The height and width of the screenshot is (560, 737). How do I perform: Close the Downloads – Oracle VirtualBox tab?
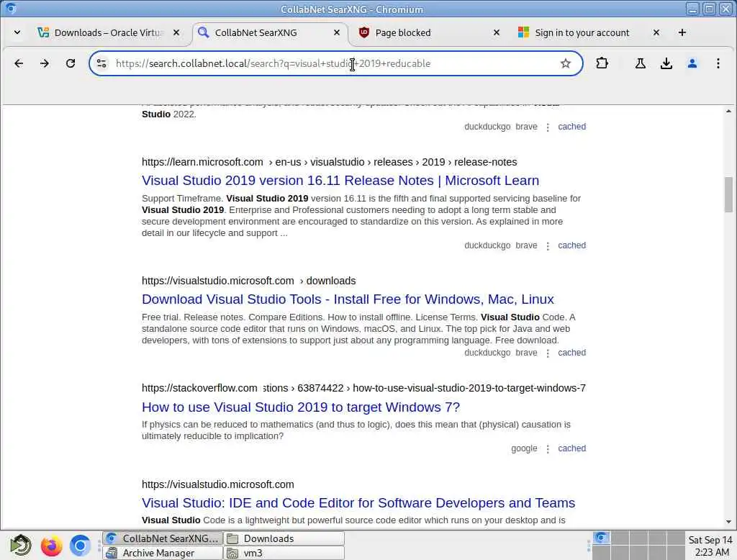click(176, 32)
